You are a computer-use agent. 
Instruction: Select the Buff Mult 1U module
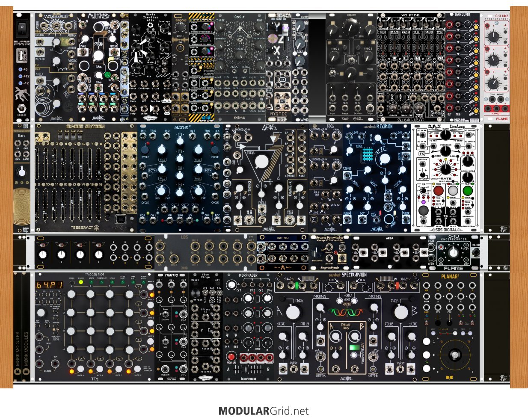pyautogui.click(x=283, y=252)
